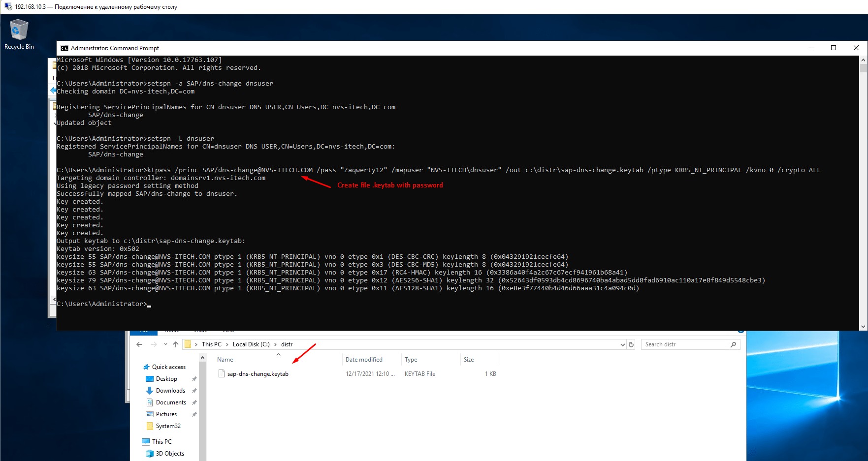Open the System32 folder from the sidebar

[x=168, y=426]
